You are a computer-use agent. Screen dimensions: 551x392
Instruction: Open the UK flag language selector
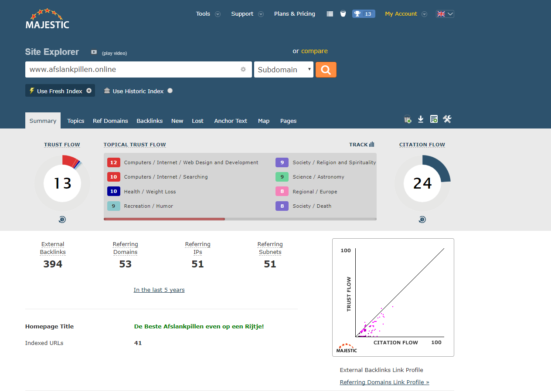tap(445, 14)
